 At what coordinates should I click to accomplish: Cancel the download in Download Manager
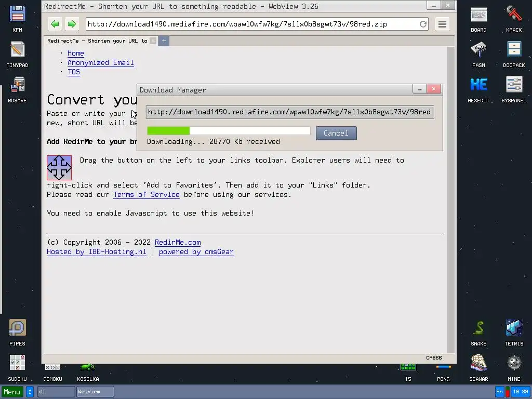pyautogui.click(x=336, y=133)
